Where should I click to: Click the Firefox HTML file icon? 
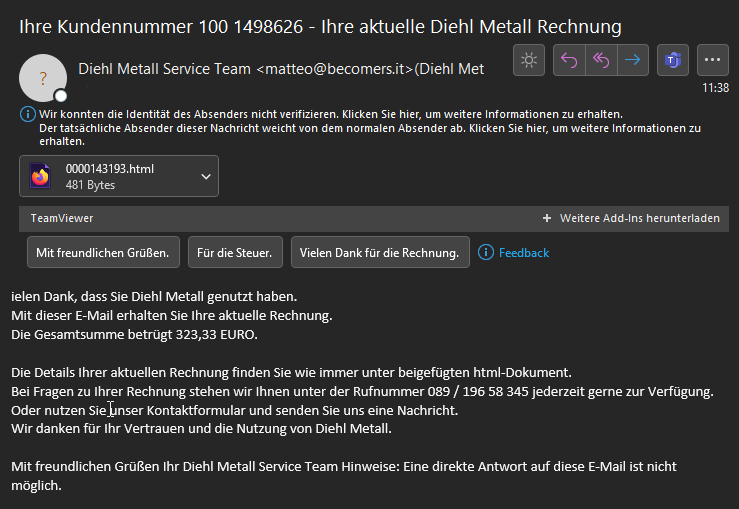click(40, 176)
